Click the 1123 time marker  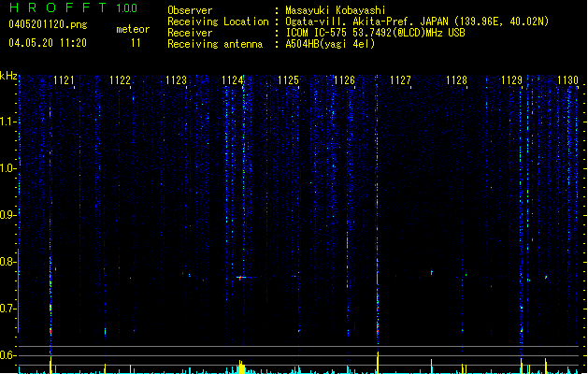click(176, 80)
